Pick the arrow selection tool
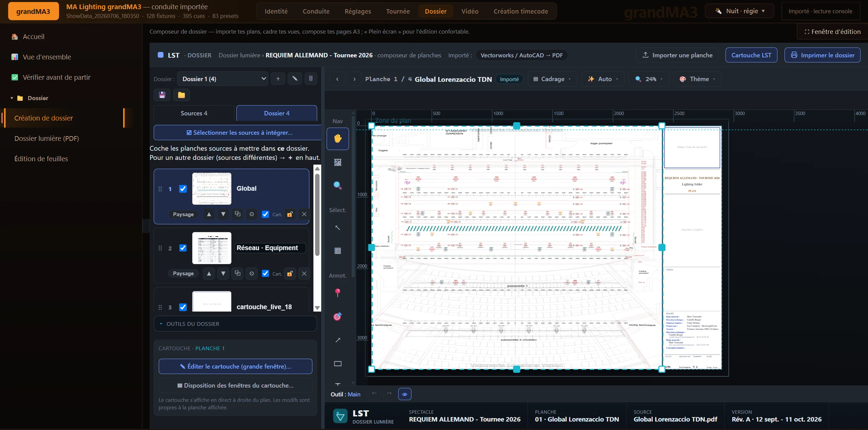Image resolution: width=868 pixels, height=430 pixels. click(337, 228)
